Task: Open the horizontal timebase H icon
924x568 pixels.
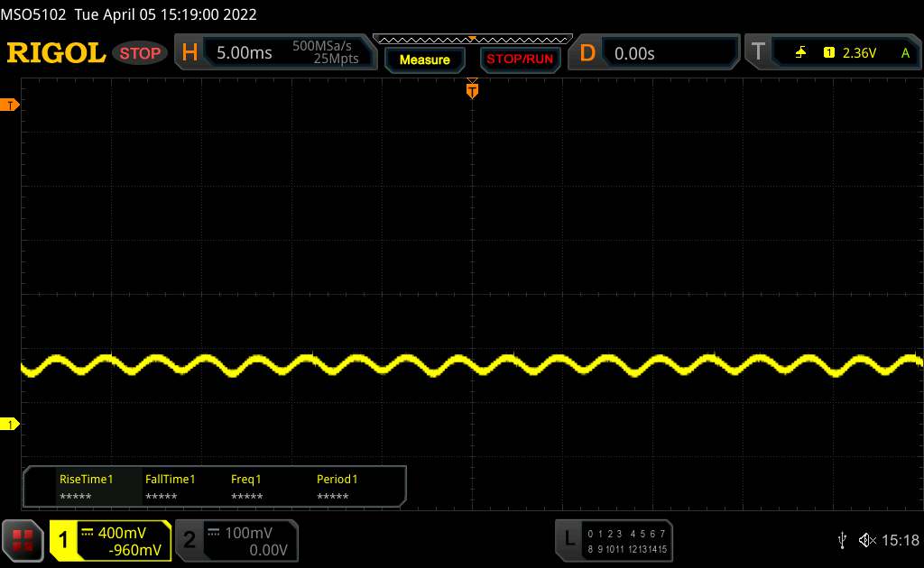Action: (189, 52)
